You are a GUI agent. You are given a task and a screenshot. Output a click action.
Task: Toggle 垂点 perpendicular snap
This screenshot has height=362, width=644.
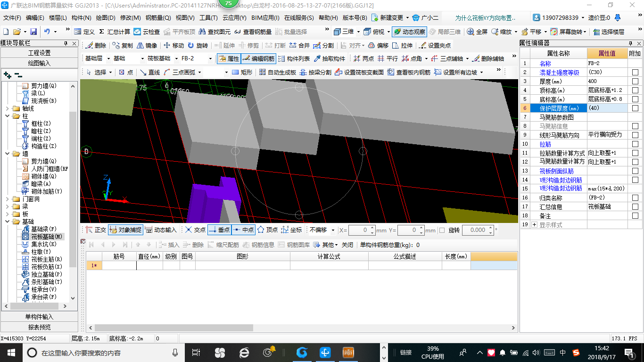[x=219, y=230]
